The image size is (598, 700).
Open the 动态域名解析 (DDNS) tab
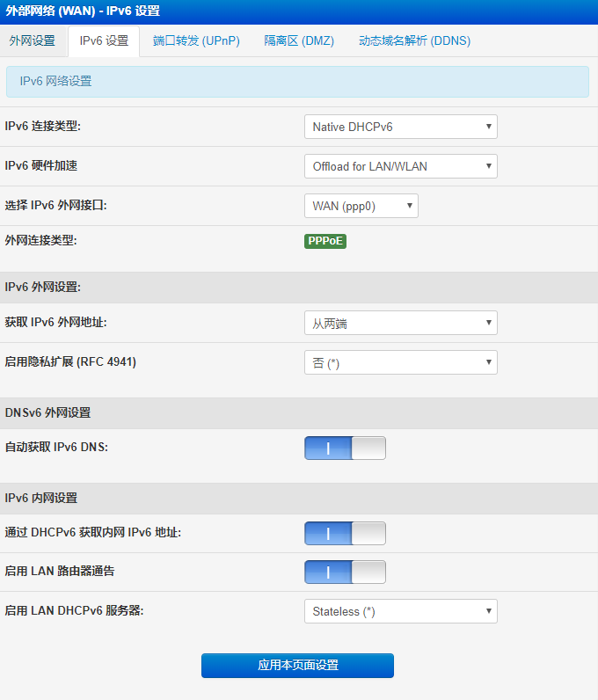[414, 41]
